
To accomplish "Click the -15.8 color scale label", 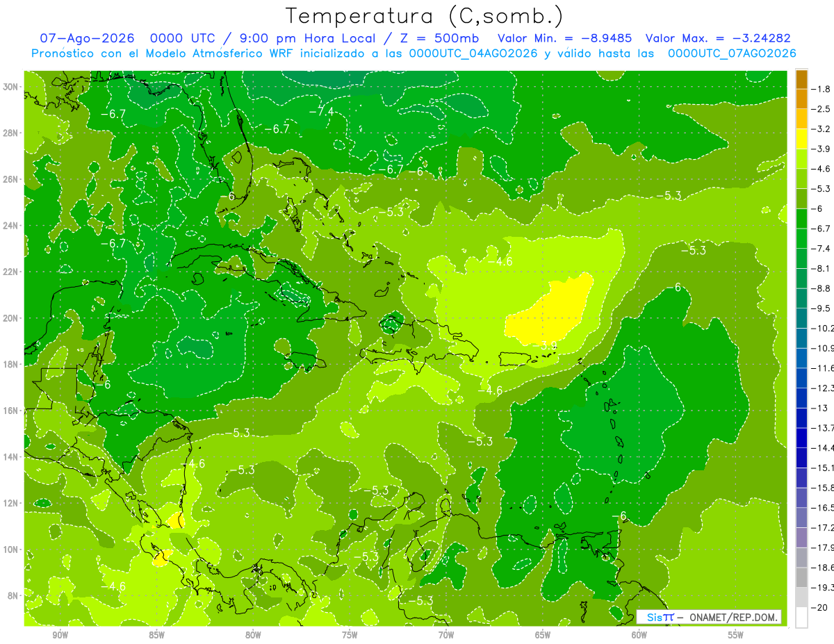I will click(823, 488).
